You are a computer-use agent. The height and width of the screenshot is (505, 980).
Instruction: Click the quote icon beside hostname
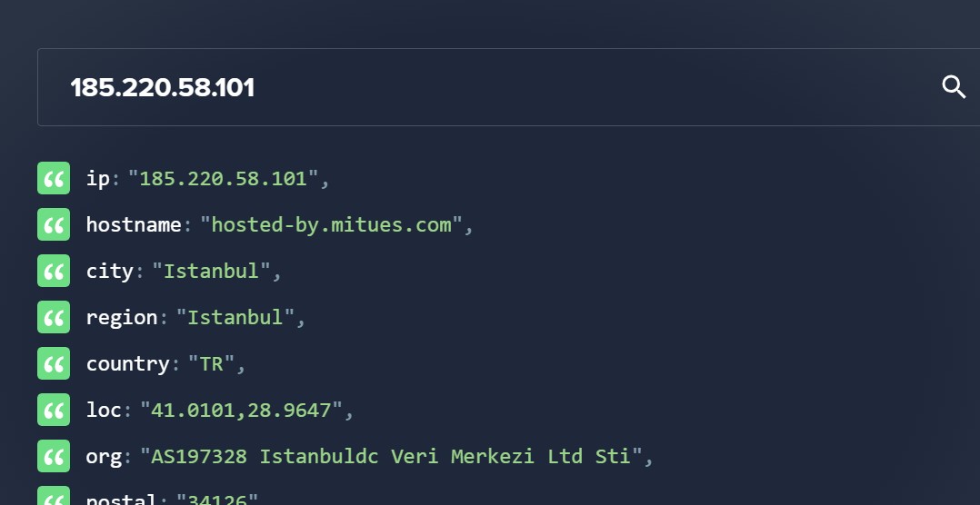click(x=54, y=225)
